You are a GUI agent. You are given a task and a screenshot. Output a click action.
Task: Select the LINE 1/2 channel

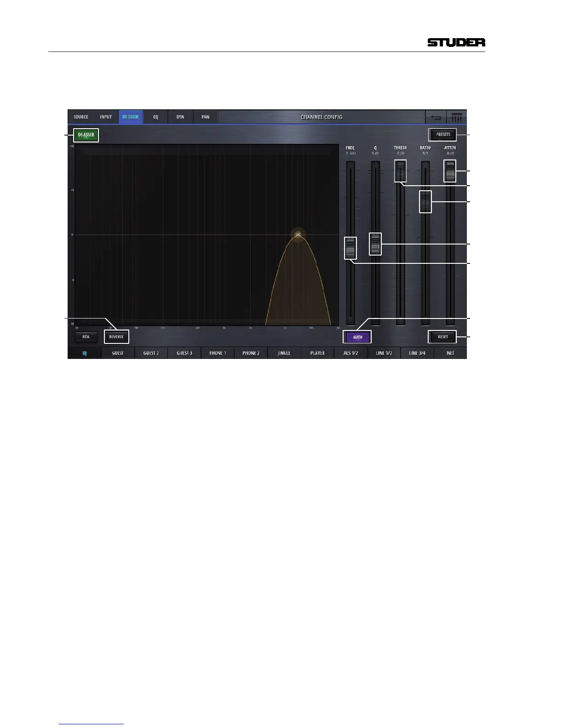384,353
